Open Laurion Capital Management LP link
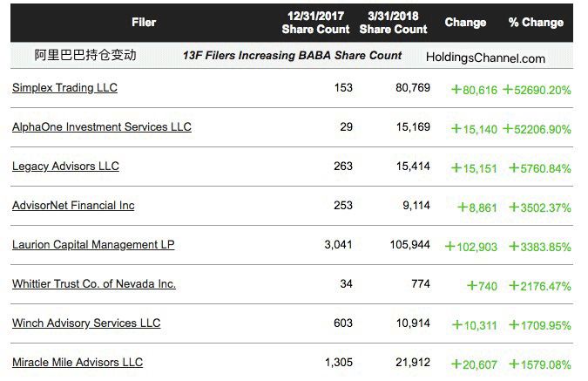This screenshot has height=381, width=588. [x=93, y=245]
